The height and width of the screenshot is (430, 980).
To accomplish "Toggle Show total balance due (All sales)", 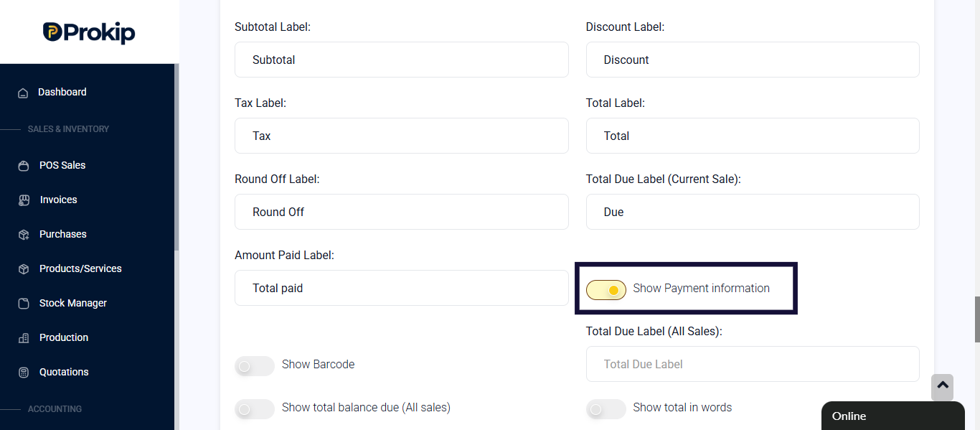I will (x=255, y=408).
